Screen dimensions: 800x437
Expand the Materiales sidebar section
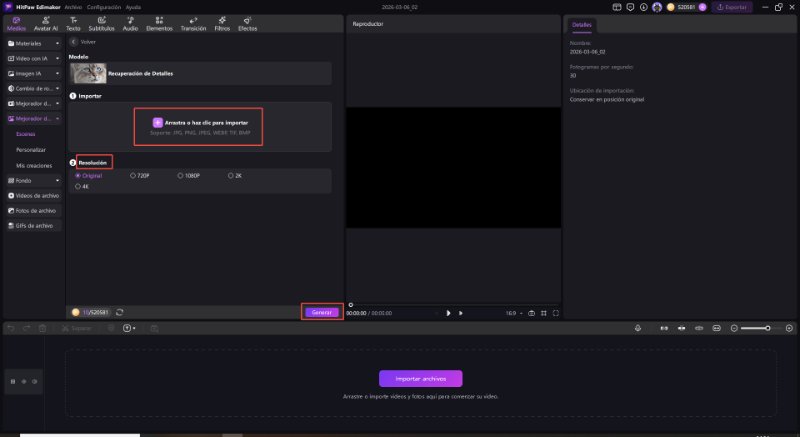[32, 45]
